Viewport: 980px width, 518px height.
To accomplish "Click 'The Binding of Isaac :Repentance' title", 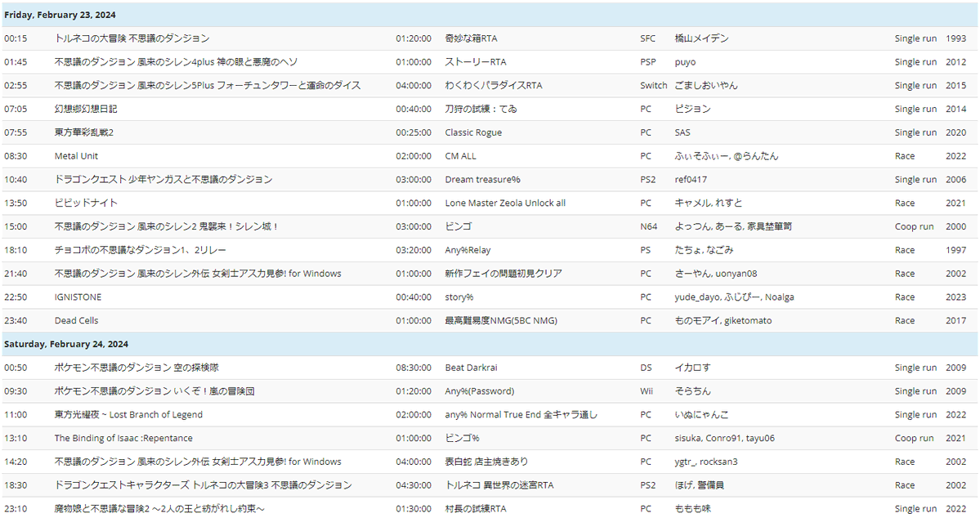I will 123,439.
